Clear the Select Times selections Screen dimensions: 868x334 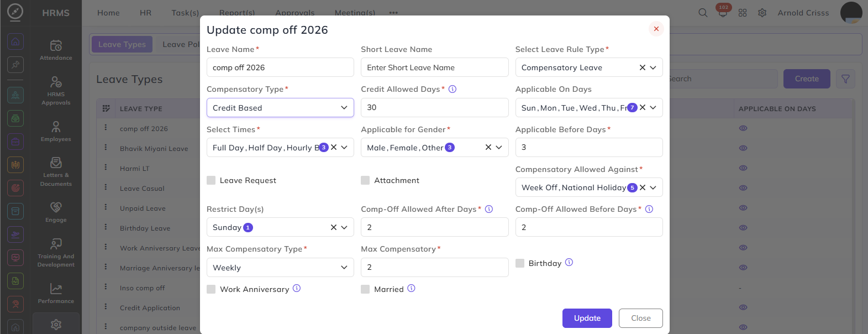tap(334, 147)
